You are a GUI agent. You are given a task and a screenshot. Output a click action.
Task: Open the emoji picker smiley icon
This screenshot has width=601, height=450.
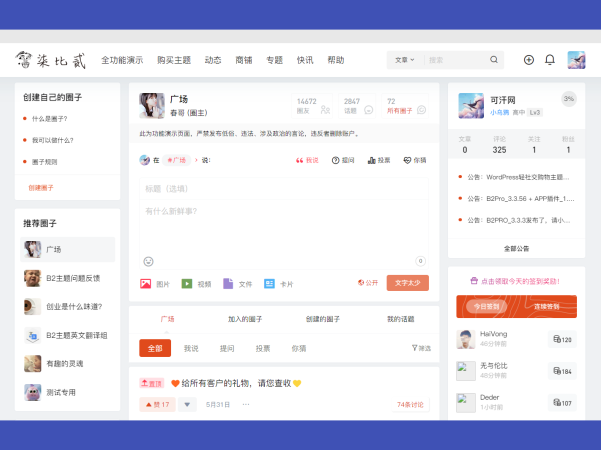148,261
